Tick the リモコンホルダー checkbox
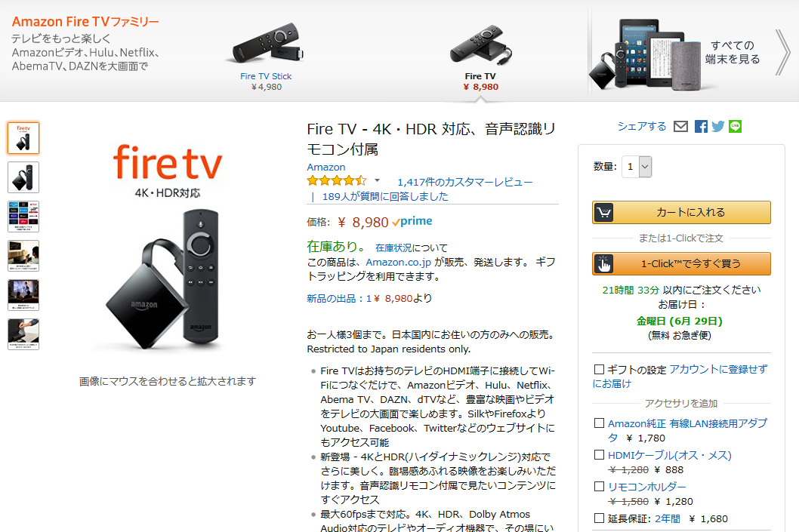Screen dimensions: 799x532 click(x=600, y=486)
